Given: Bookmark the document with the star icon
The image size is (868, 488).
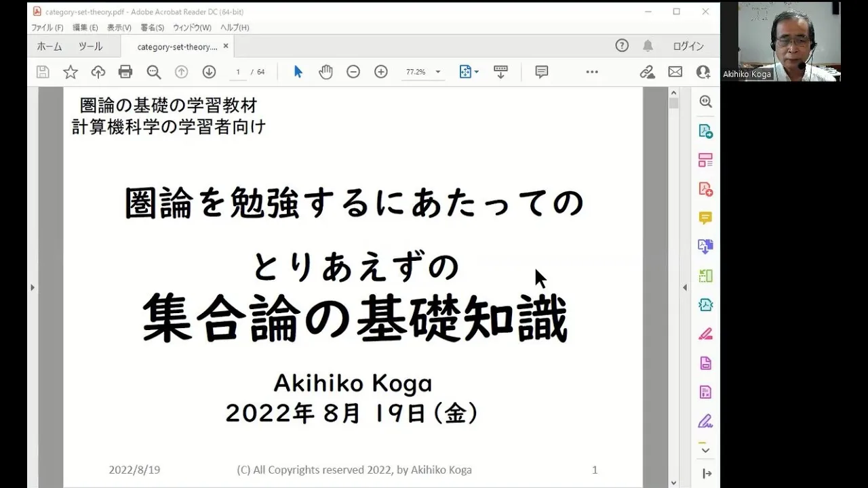Looking at the screenshot, I should [x=71, y=72].
